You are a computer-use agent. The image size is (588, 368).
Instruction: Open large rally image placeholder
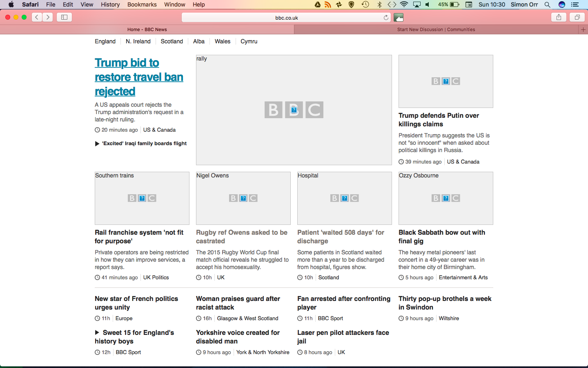click(x=294, y=110)
